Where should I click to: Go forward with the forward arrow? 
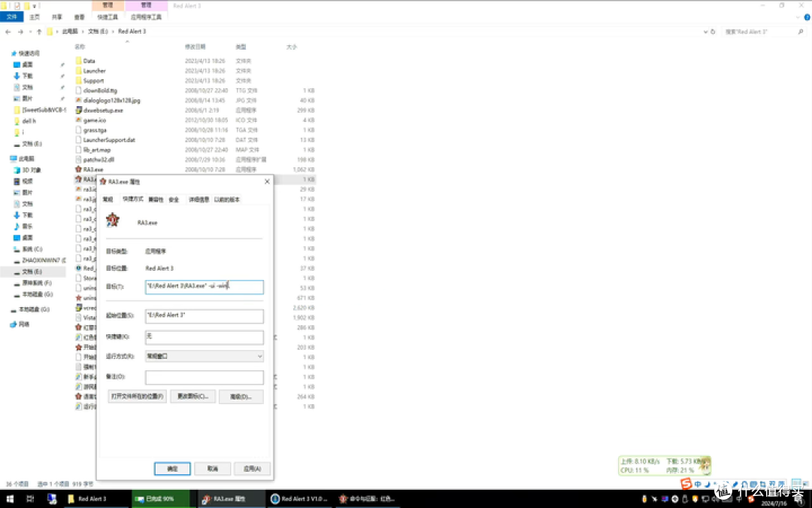point(20,32)
